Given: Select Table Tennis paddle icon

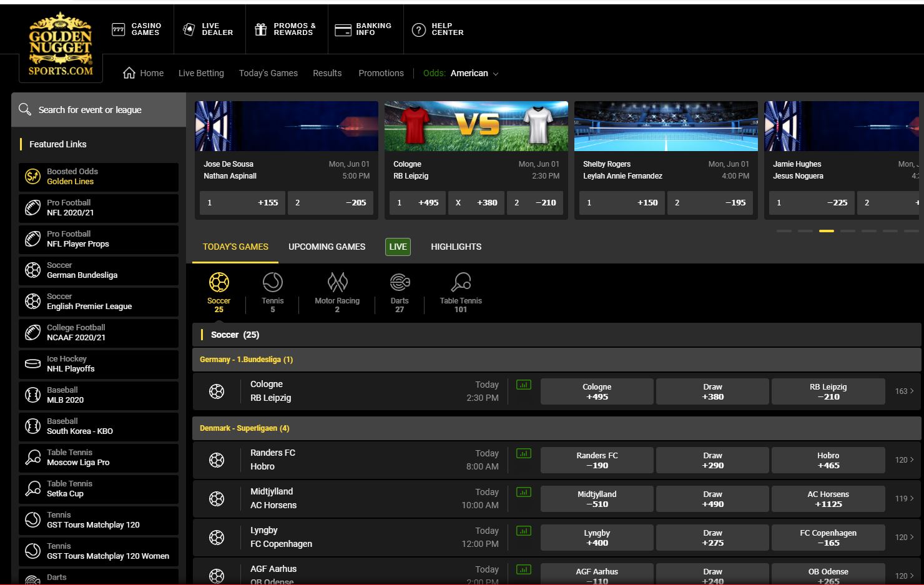Looking at the screenshot, I should pos(461,282).
